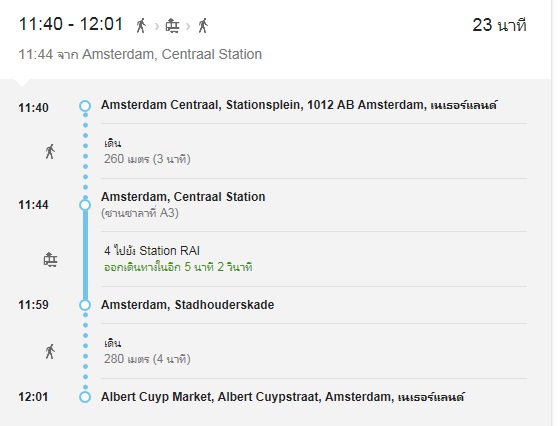
Task: Click the last walking icon in the route header
Action: (x=203, y=26)
